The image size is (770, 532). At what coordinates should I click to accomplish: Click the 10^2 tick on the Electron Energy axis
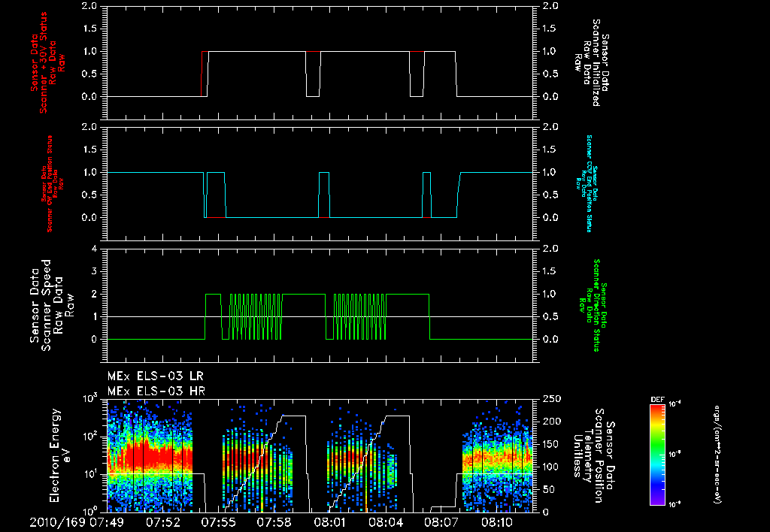tap(89, 437)
